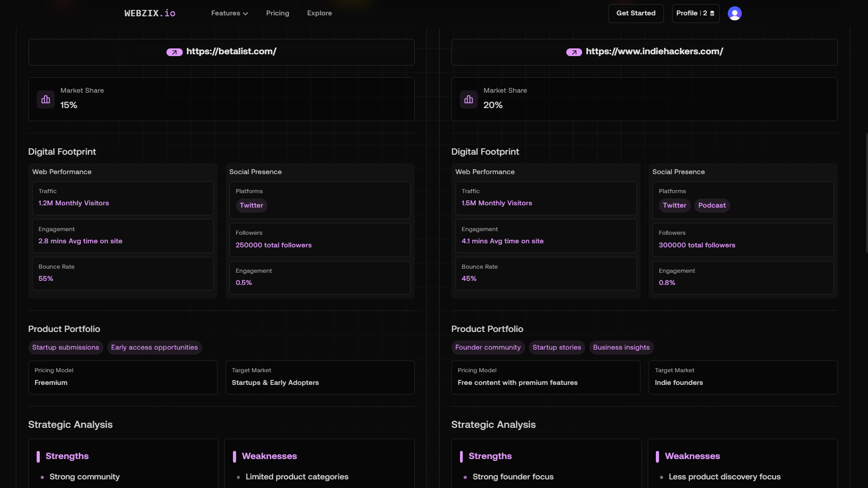The width and height of the screenshot is (868, 488).
Task: Click the Strong founder focus strength item
Action: tap(513, 477)
